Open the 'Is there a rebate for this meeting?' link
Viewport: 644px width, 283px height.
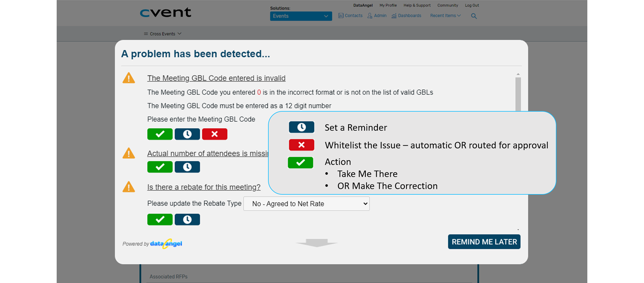pos(204,187)
